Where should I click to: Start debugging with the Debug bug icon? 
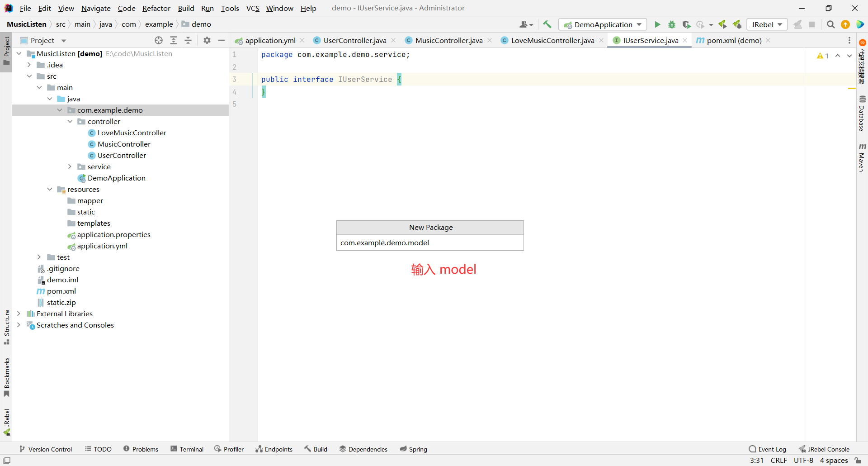pos(672,24)
